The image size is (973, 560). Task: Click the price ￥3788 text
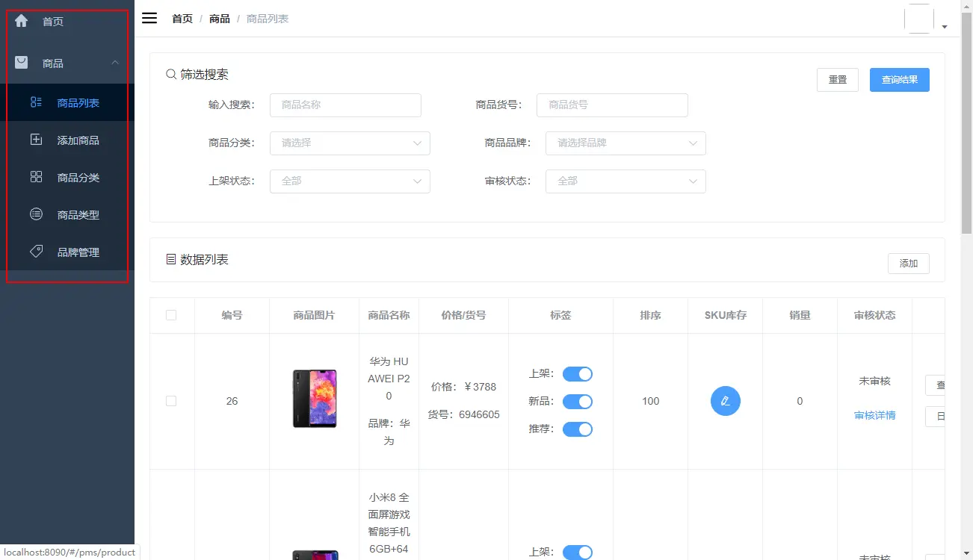(x=463, y=387)
